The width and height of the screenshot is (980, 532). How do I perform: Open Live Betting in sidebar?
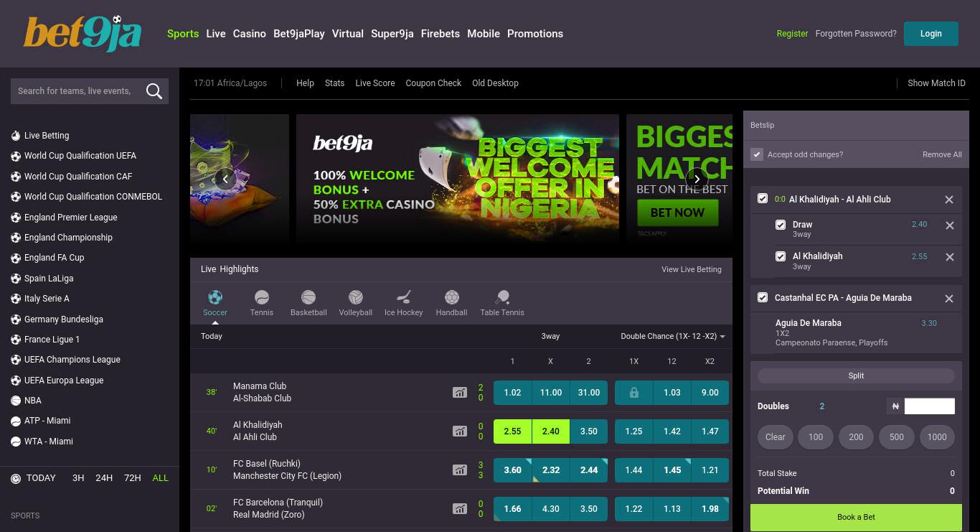pos(47,136)
